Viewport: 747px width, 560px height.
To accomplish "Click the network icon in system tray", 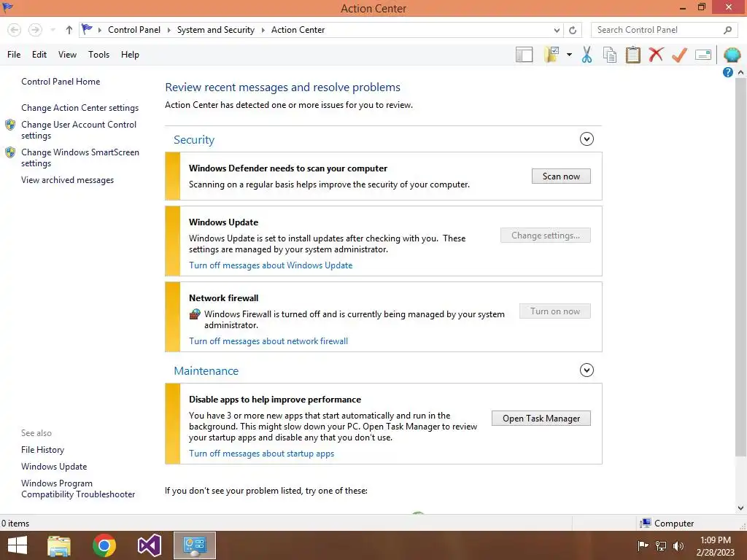I will click(661, 545).
